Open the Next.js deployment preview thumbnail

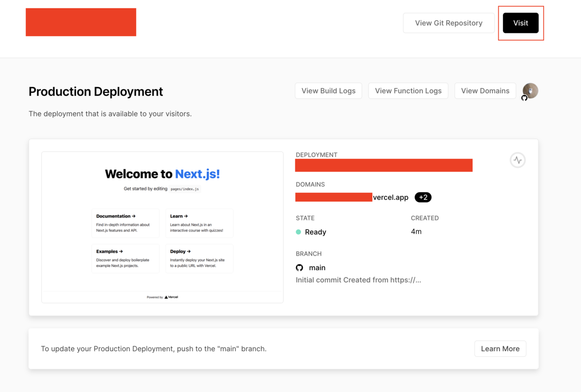coord(163,227)
